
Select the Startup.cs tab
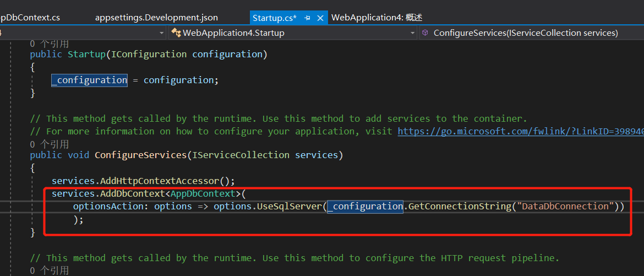(x=274, y=18)
